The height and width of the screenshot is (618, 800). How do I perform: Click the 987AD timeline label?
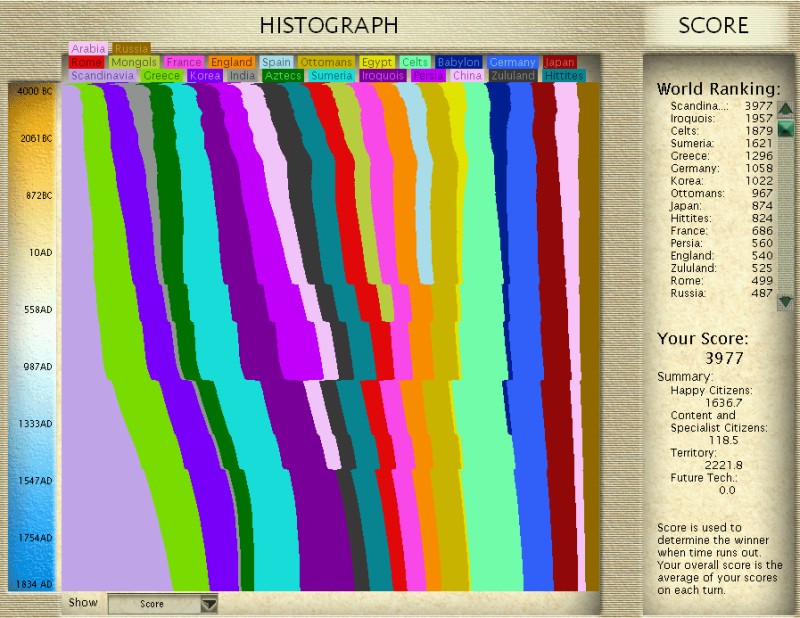[x=37, y=367]
